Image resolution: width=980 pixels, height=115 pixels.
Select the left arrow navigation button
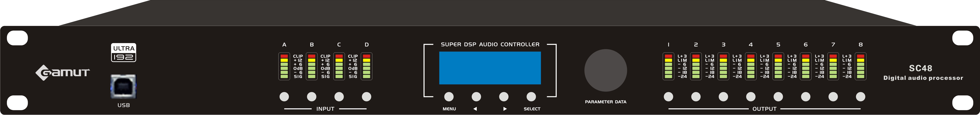coord(476,97)
